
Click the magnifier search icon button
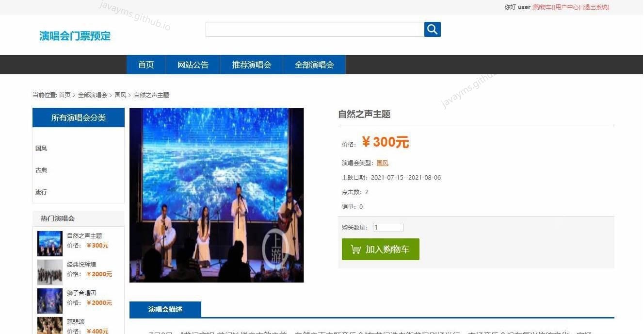coord(432,29)
